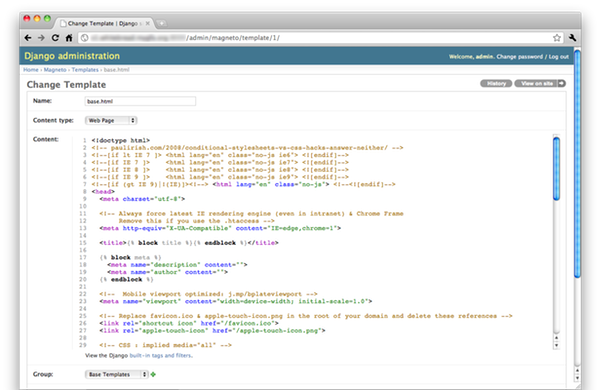Click editor scrollbar up arrow
This screenshot has width=600, height=390.
coord(556,338)
